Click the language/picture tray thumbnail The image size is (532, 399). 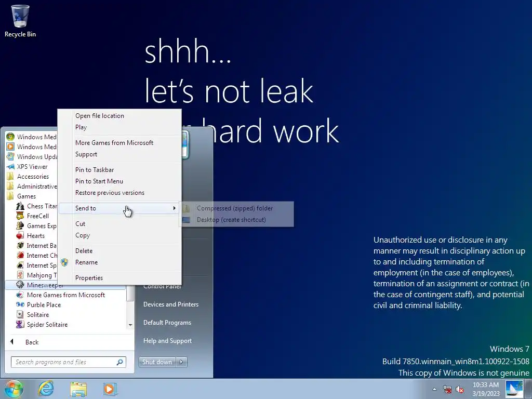pyautogui.click(x=514, y=389)
